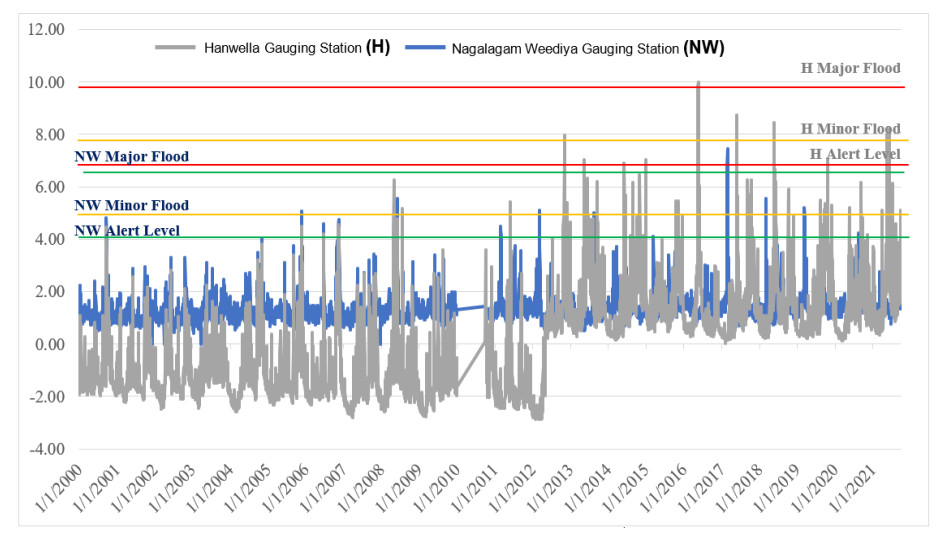Select the Hanwella Gauging Station legend label

pyautogui.click(x=284, y=47)
